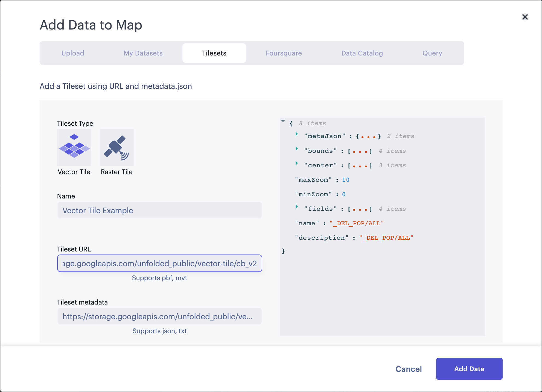Select the Vector Tile tileset type icon
Image resolution: width=542 pixels, height=392 pixels.
pos(74,147)
